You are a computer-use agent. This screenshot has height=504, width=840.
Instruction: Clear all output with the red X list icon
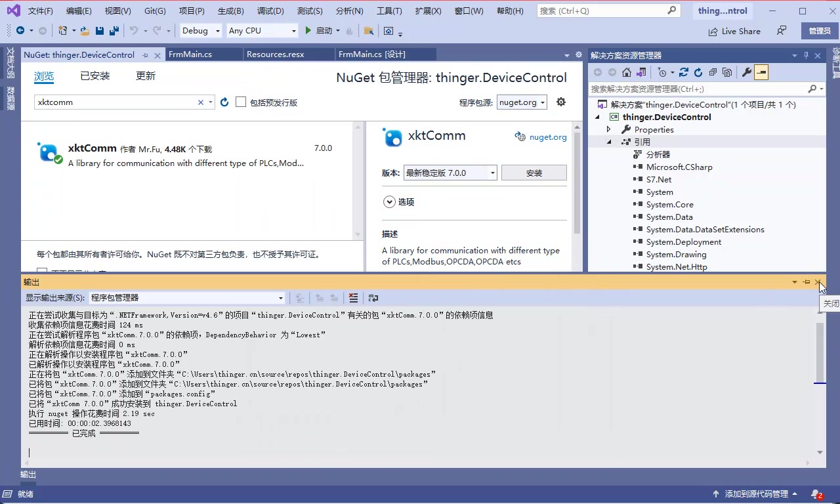(x=353, y=298)
